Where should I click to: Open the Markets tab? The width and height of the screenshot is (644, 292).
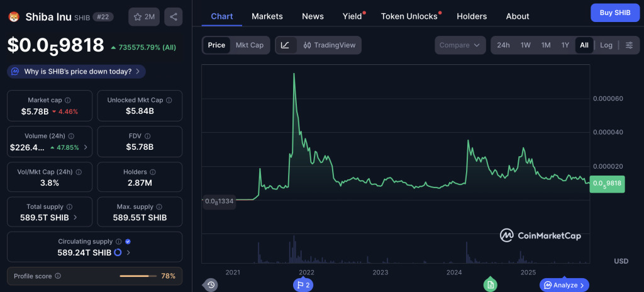tap(267, 16)
